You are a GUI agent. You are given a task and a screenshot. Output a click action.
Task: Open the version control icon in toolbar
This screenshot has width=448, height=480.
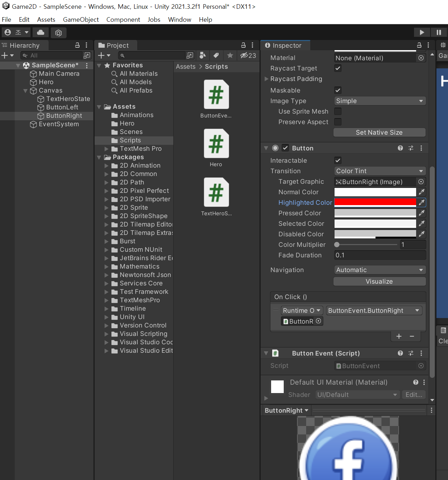58,33
